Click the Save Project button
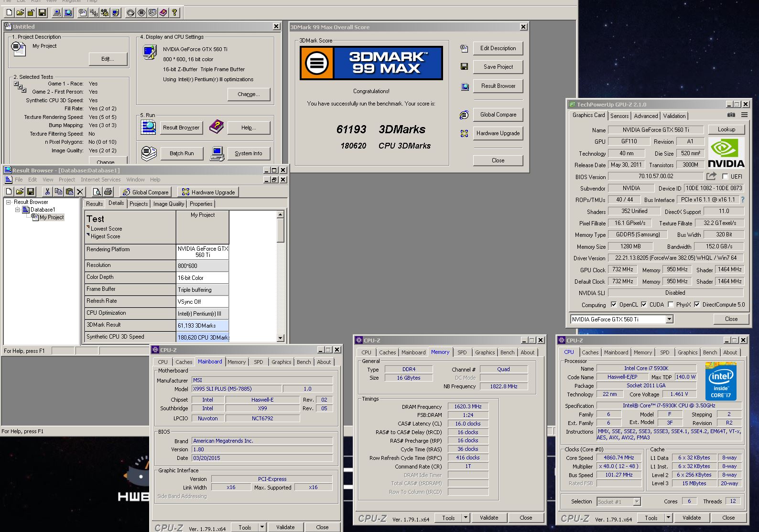Viewport: 759px width, 532px height. (x=498, y=67)
